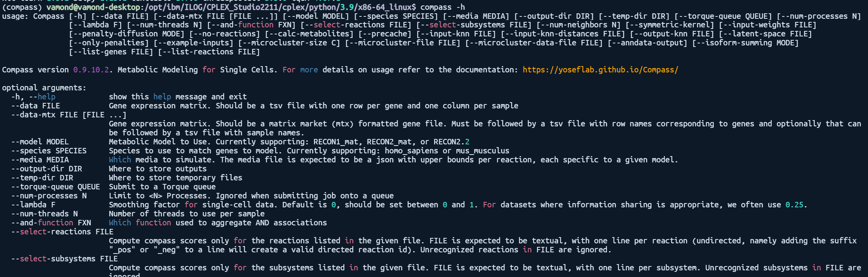Click the '--num-processes N' option in the arguments list

49,196
